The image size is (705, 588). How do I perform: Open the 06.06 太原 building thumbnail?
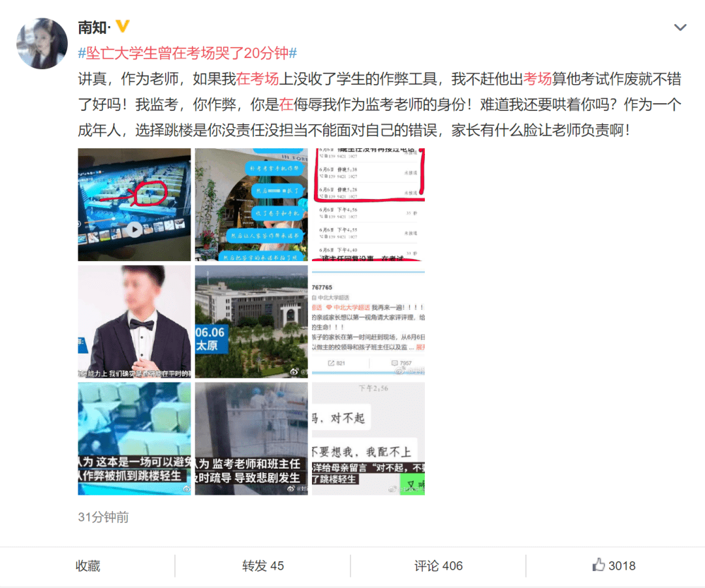click(x=251, y=322)
